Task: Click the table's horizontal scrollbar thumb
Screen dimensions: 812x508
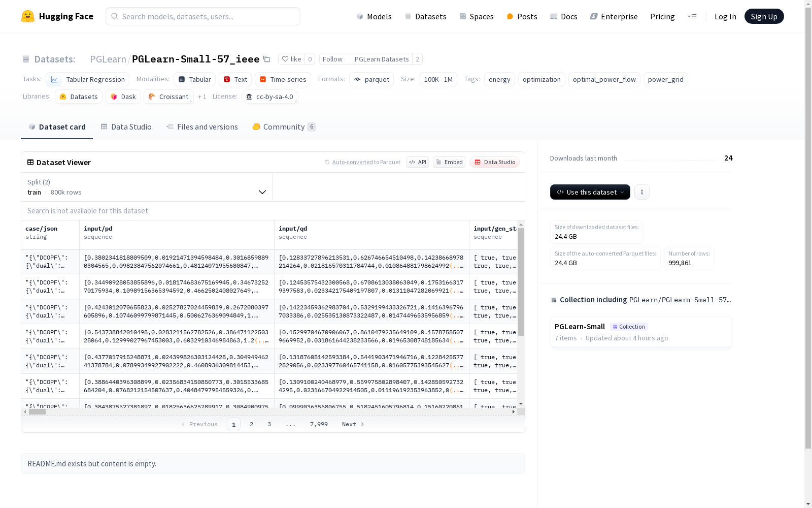Action: (x=37, y=411)
